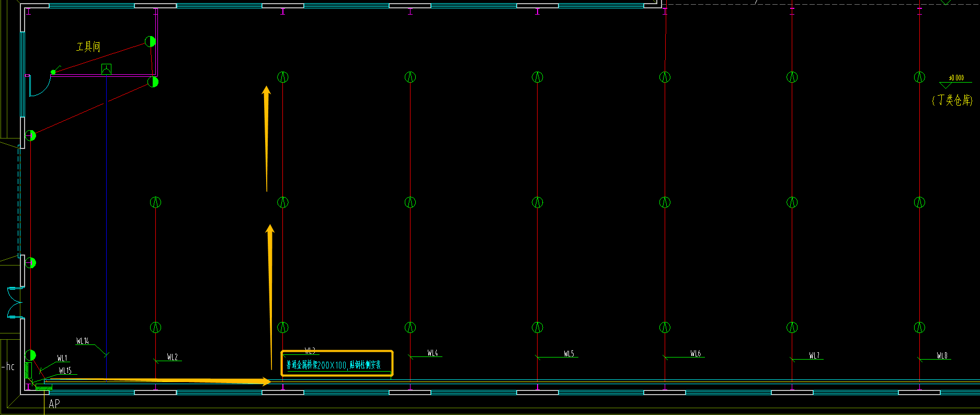Pick the top light fixture on the WL7 line
The width and height of the screenshot is (980, 415).
coord(792,77)
